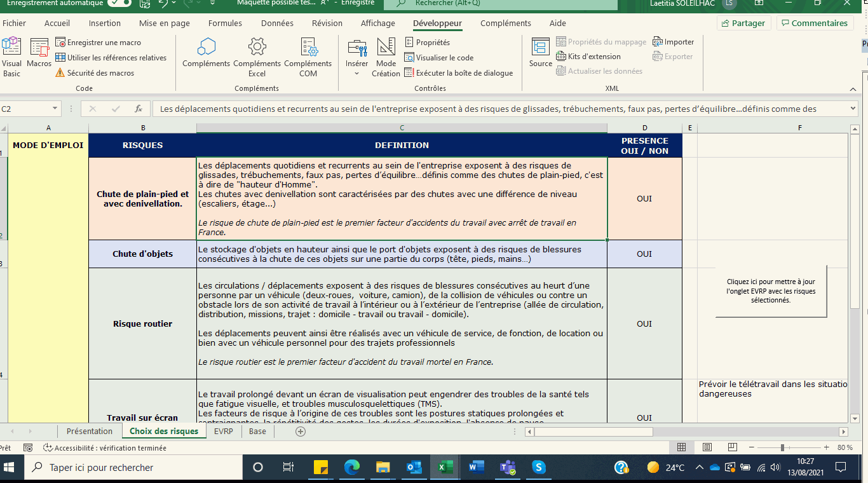Switch to Page Layout view in status bar
This screenshot has width=868, height=483.
(707, 447)
